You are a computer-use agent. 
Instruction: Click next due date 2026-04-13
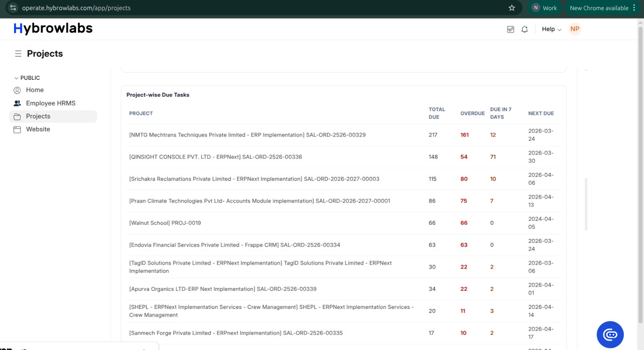coord(541,201)
